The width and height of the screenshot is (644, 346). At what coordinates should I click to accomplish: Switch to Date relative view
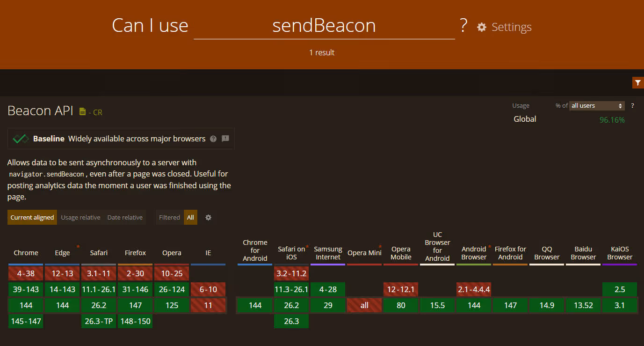pyautogui.click(x=125, y=217)
